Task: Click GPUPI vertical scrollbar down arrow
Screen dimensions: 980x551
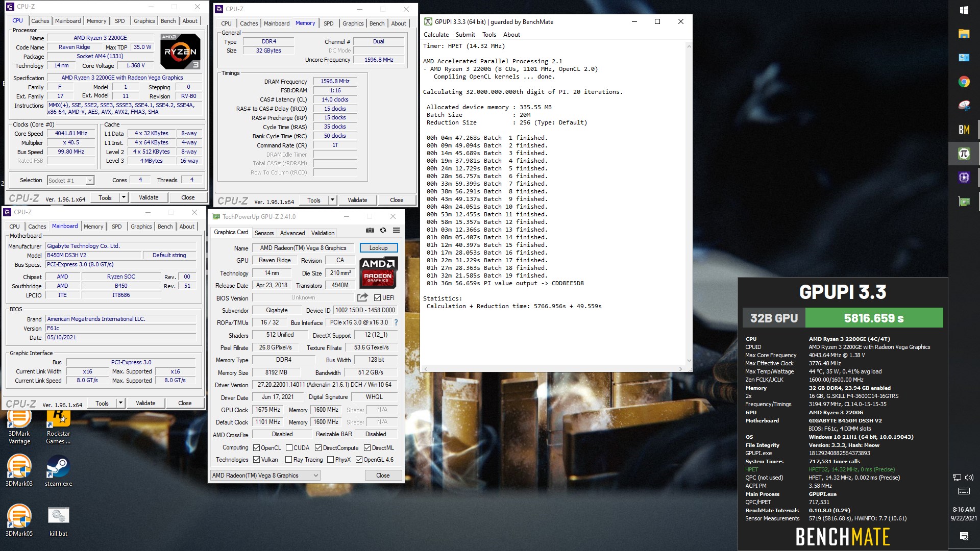Action: pyautogui.click(x=689, y=361)
